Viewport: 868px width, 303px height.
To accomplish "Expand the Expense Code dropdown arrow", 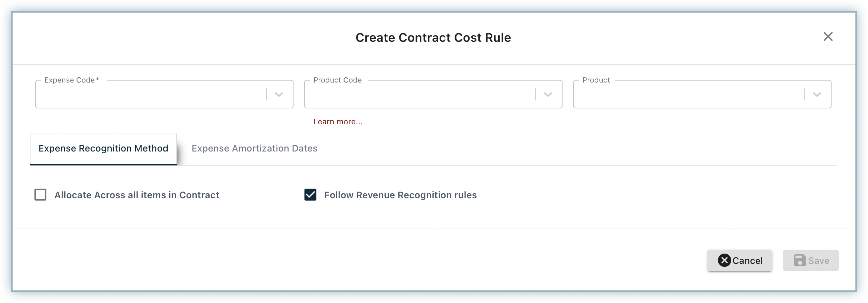I will point(279,94).
